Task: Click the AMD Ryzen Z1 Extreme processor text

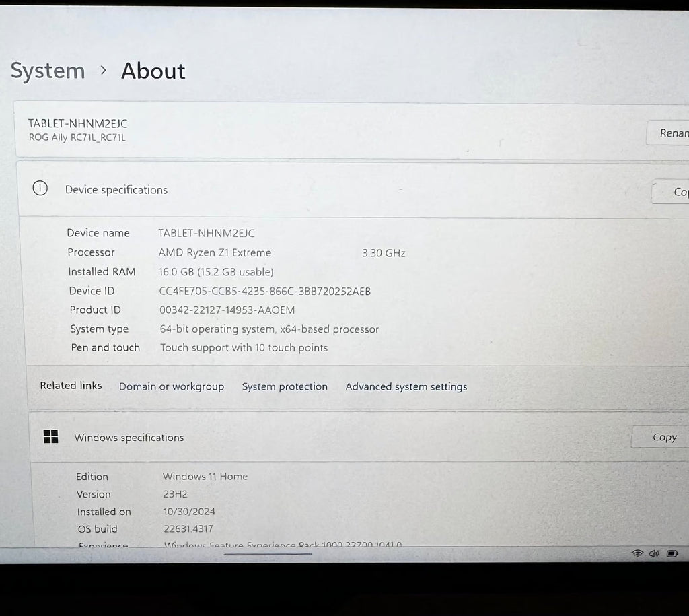Action: click(x=215, y=253)
